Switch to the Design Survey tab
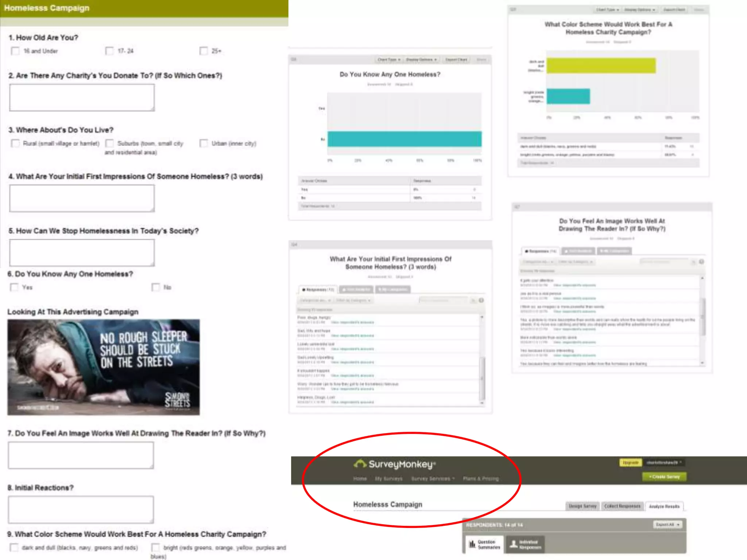This screenshot has width=747, height=560. coord(582,506)
